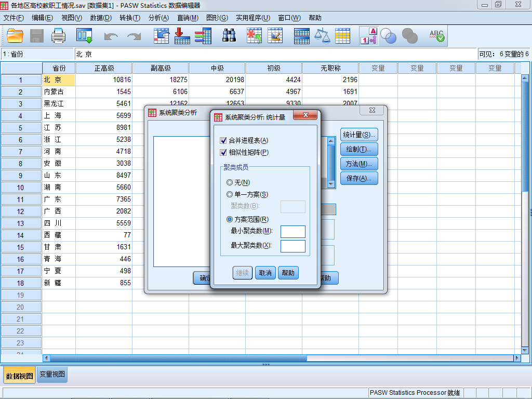The height and width of the screenshot is (399, 532).
Task: Click the variable list scroll down arrow in dialog
Action: [x=331, y=184]
